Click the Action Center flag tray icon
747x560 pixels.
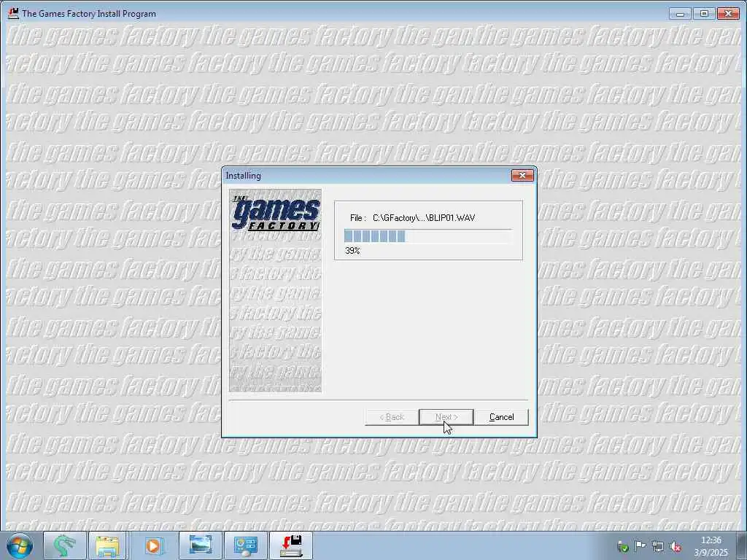click(x=640, y=547)
